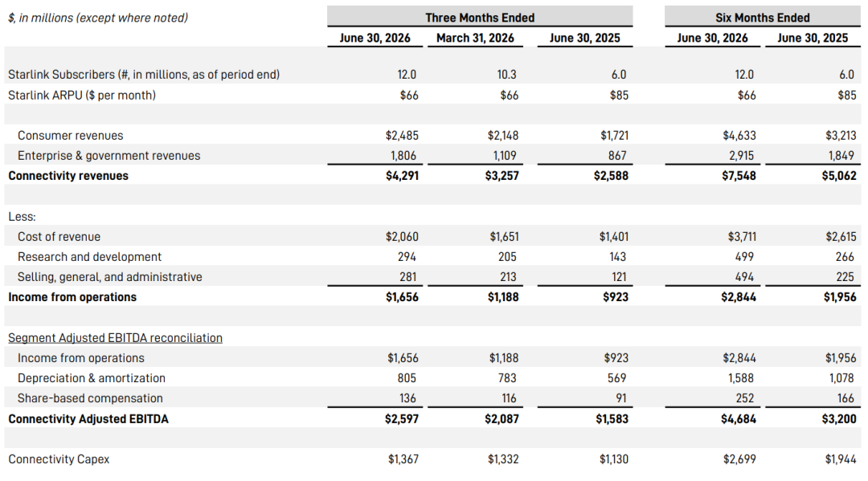Select Enterprise & government revenues label
The width and height of the screenshot is (868, 481).
tap(109, 156)
